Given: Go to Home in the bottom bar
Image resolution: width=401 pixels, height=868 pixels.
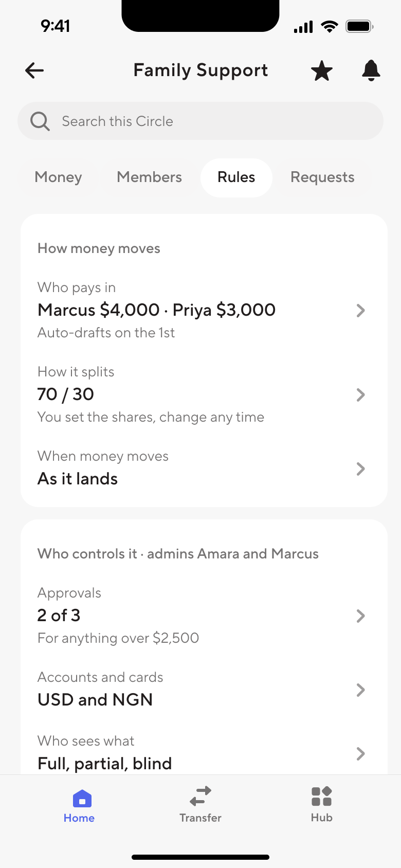Looking at the screenshot, I should point(79,805).
